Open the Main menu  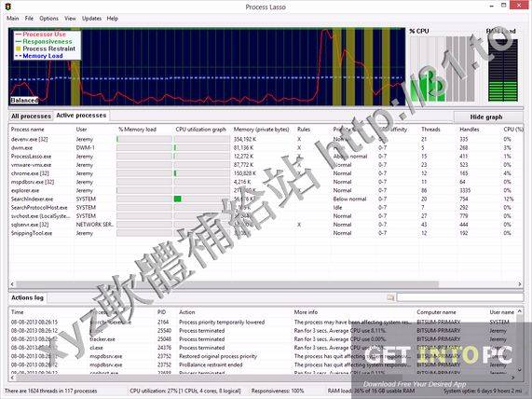pos(12,19)
